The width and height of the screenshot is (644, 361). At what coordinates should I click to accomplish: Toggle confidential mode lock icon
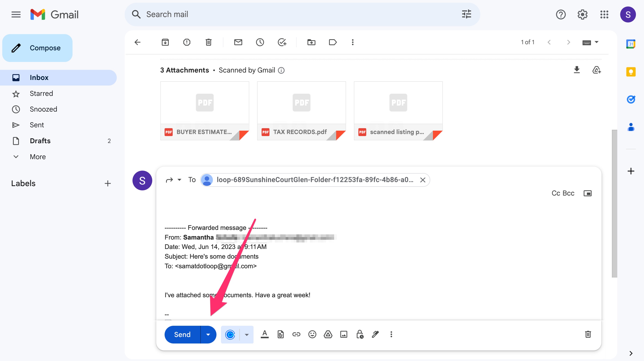[359, 334]
